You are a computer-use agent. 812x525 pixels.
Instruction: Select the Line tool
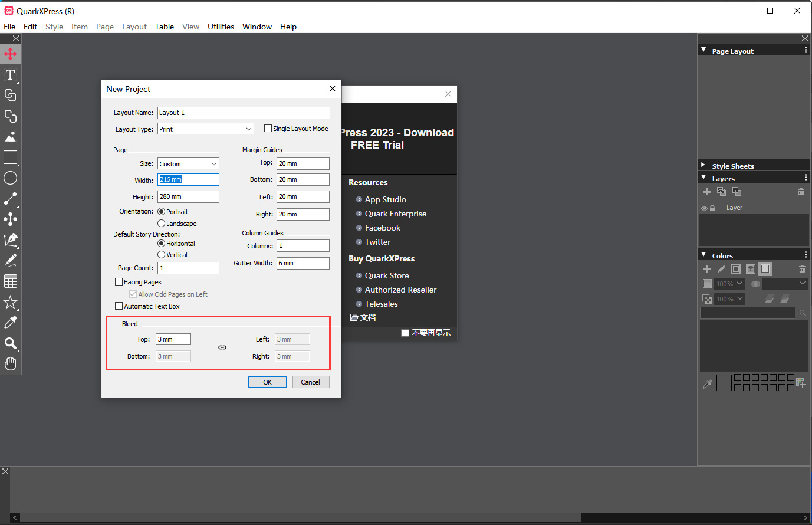coord(11,199)
